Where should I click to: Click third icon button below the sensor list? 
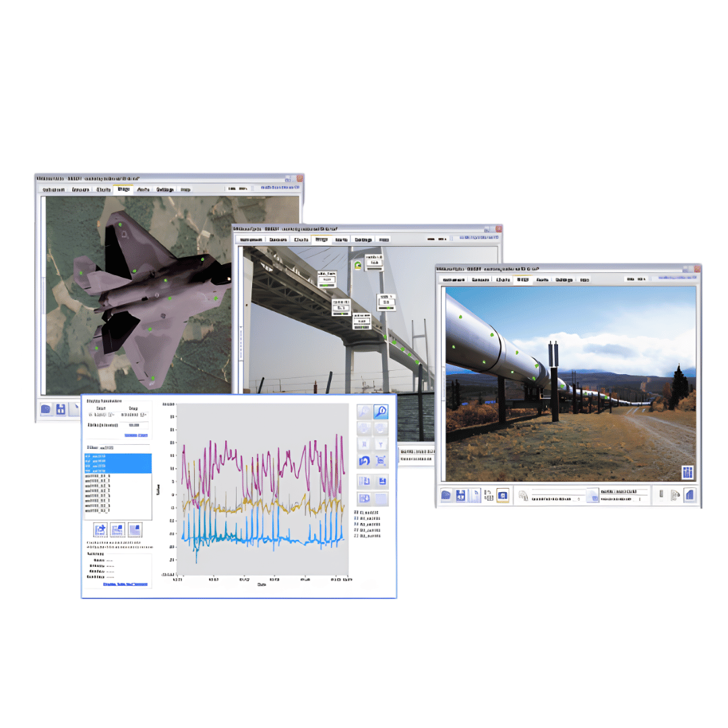(x=135, y=530)
